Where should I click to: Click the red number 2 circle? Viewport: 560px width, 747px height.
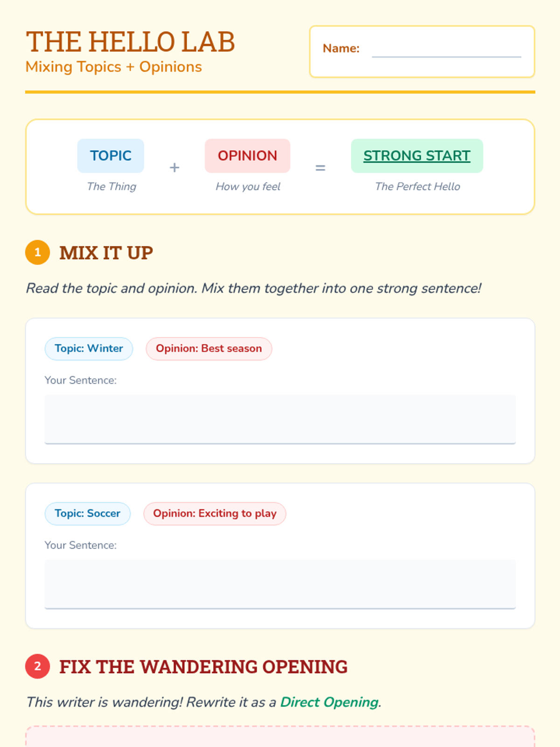point(38,666)
